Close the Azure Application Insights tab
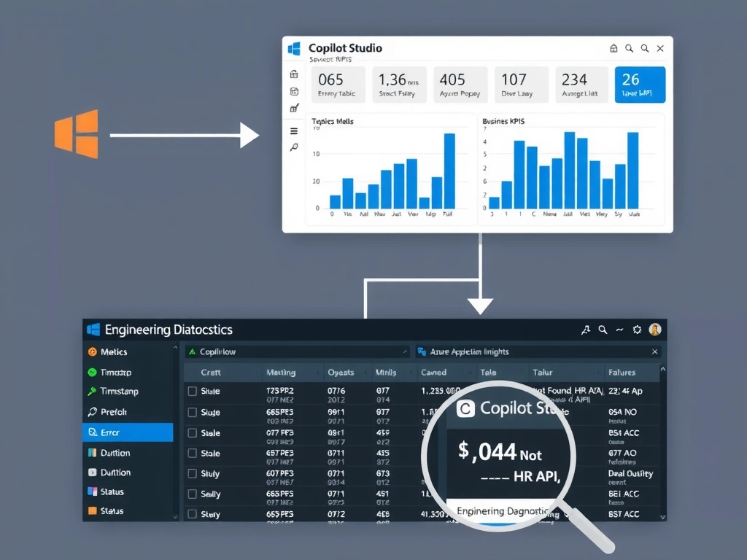The width and height of the screenshot is (747, 560). point(654,351)
